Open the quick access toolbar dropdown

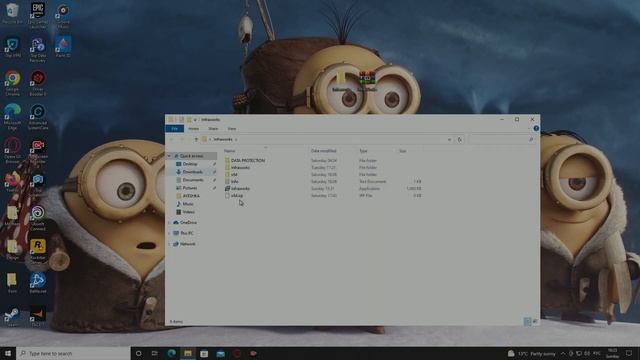[x=196, y=120]
